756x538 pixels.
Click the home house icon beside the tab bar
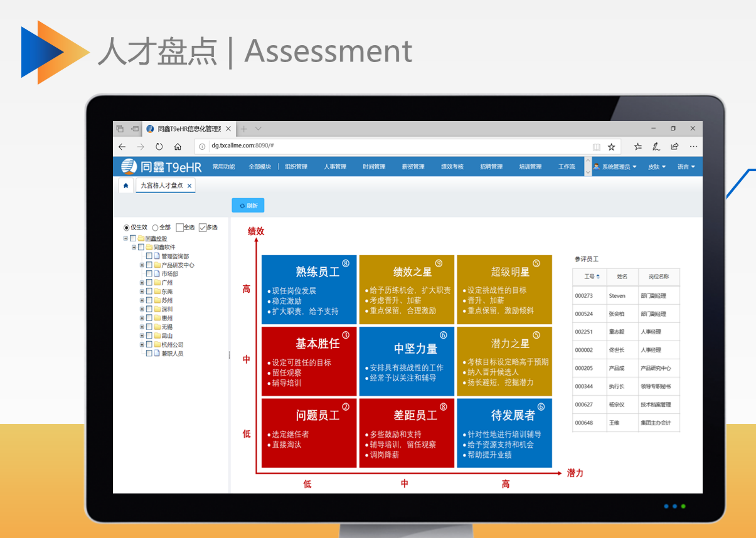coord(127,186)
